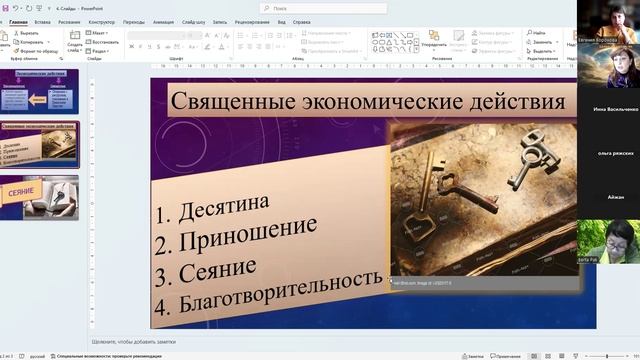This screenshot has height=360, width=640.
Task: Decrease list indent level
Action: pyautogui.click(x=270, y=36)
